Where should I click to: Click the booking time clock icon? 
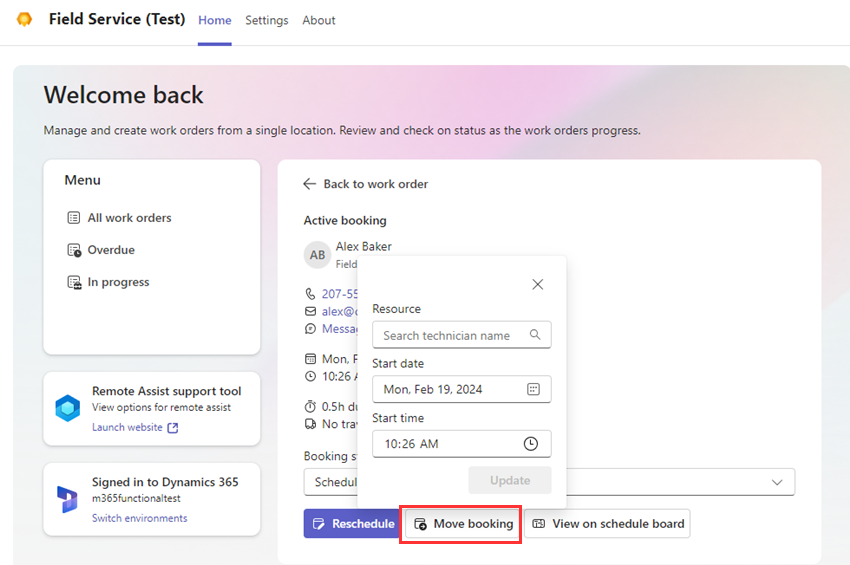coord(310,376)
